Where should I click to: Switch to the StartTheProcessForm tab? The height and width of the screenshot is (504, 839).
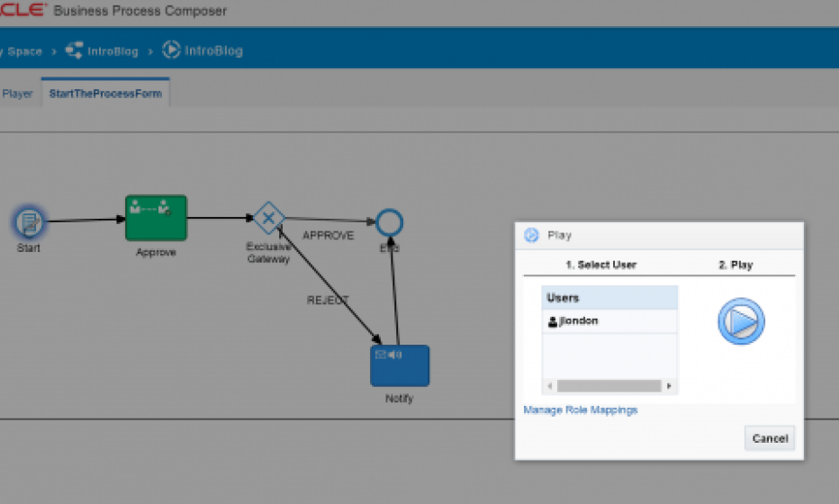(x=105, y=93)
